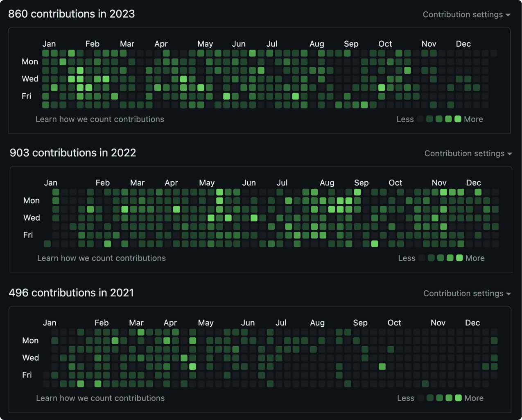
Task: Follow 'Learn how we count contributions' link under 2021
Action: [x=100, y=398]
